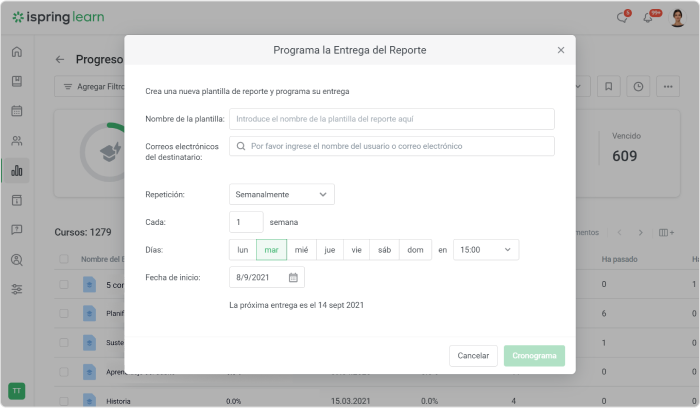The image size is (700, 408).
Task: Open the courses book icon in sidebar
Action: tap(17, 81)
